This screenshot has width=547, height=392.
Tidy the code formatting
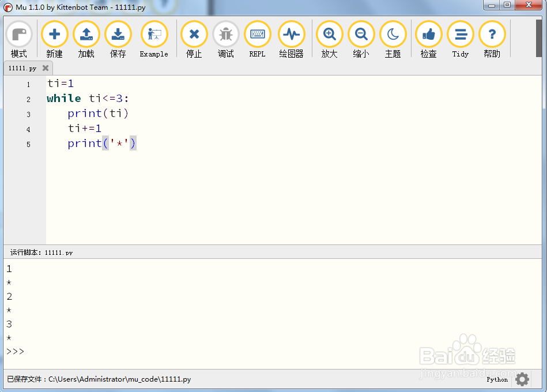460,35
